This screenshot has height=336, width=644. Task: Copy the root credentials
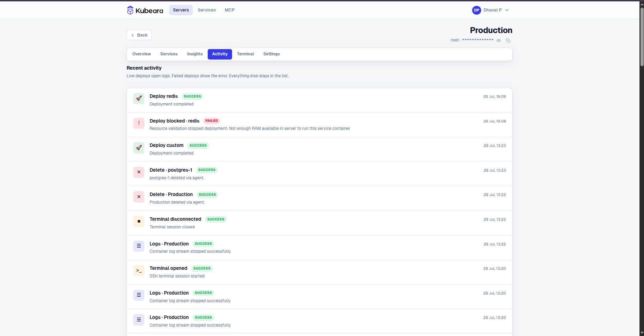[508, 40]
